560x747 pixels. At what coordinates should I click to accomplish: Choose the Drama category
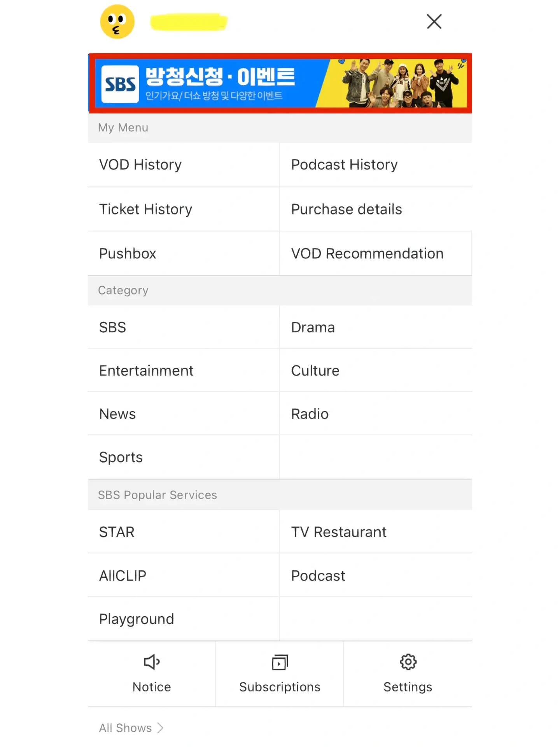coord(376,327)
